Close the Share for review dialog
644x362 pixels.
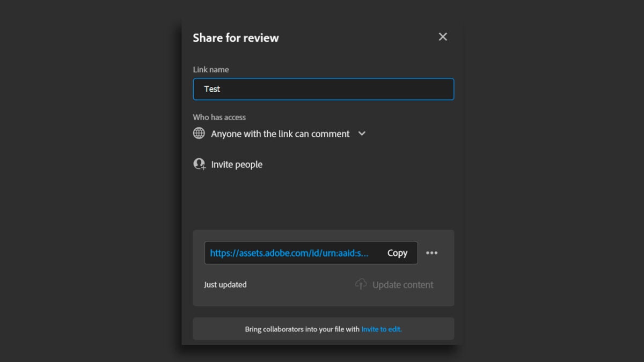(x=443, y=37)
